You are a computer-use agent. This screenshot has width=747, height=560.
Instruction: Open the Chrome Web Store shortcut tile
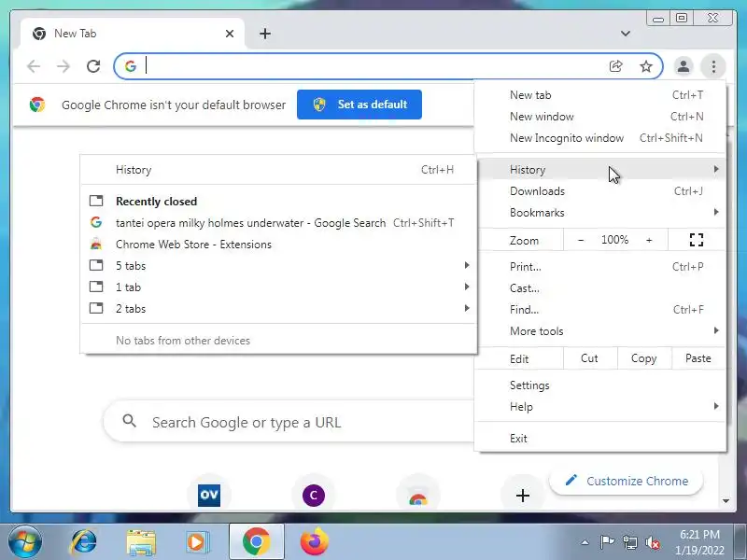[417, 497]
